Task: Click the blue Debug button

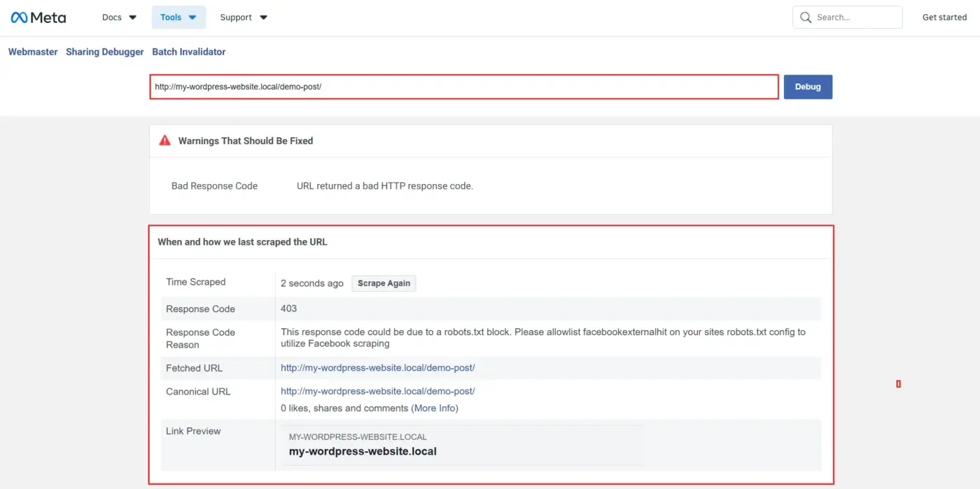Action: 808,87
